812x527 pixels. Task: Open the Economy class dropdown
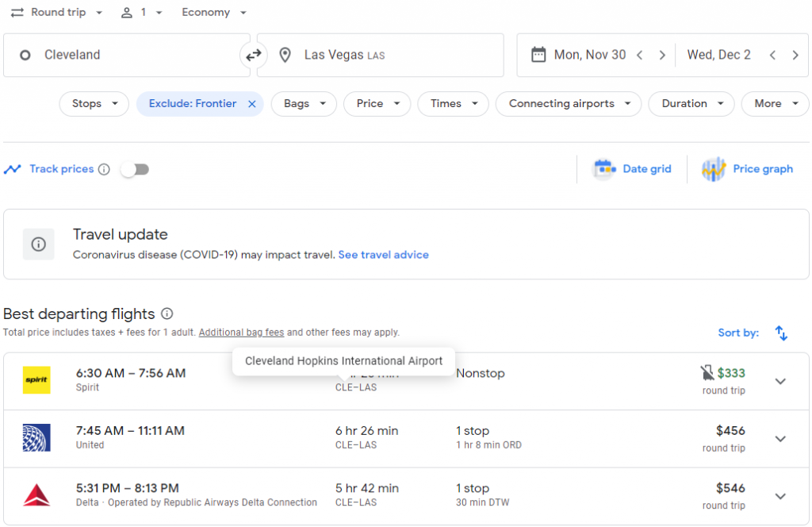[x=214, y=13]
